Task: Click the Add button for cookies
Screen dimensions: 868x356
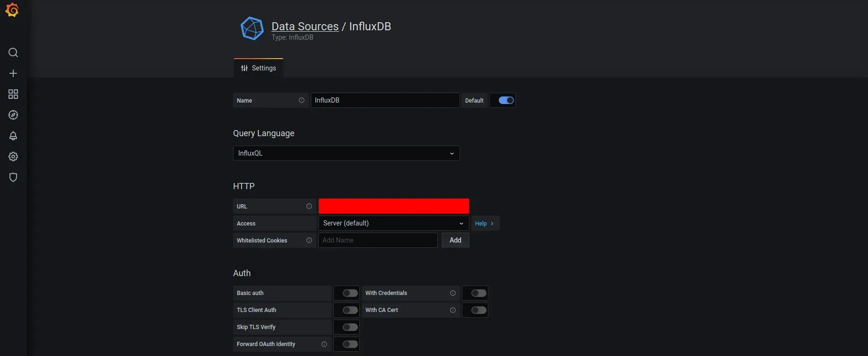Action: [x=455, y=240]
